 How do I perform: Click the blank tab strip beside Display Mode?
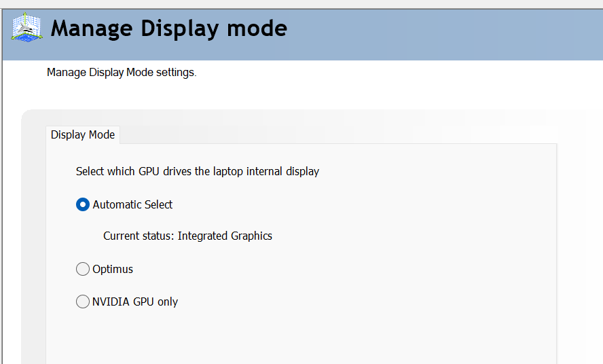pos(340,134)
